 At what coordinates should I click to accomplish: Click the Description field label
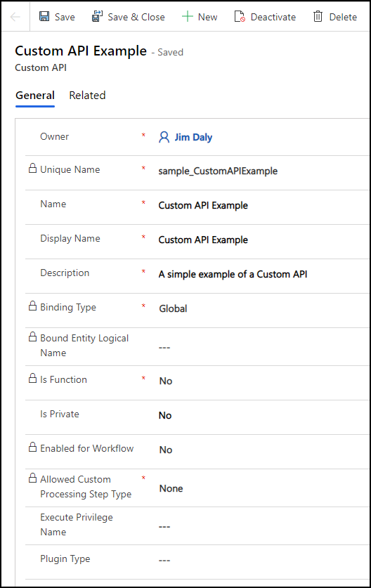point(65,273)
